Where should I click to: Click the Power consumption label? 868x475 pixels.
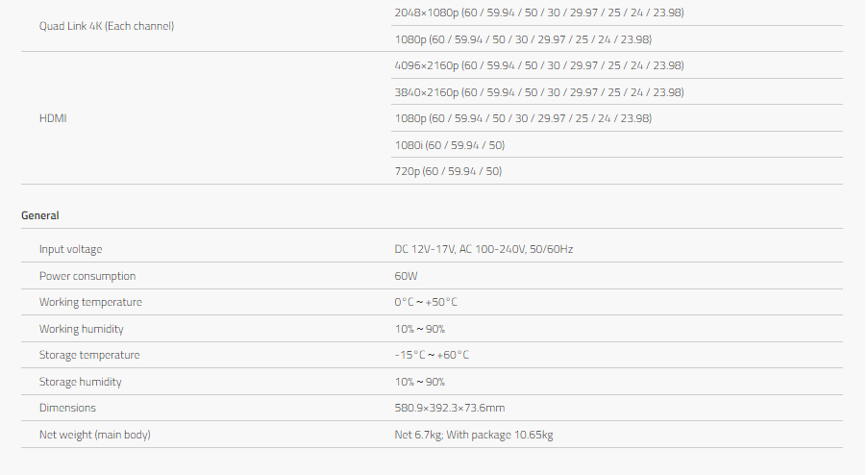tap(87, 276)
